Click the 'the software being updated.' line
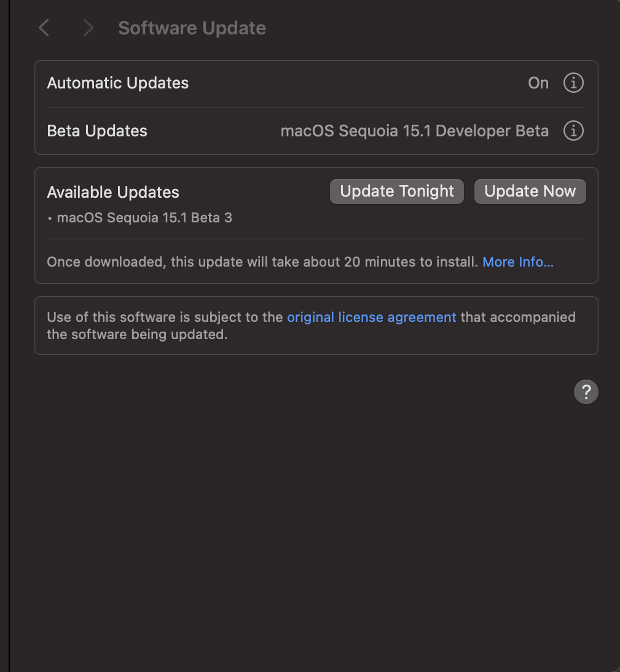The height and width of the screenshot is (672, 620). point(137,334)
